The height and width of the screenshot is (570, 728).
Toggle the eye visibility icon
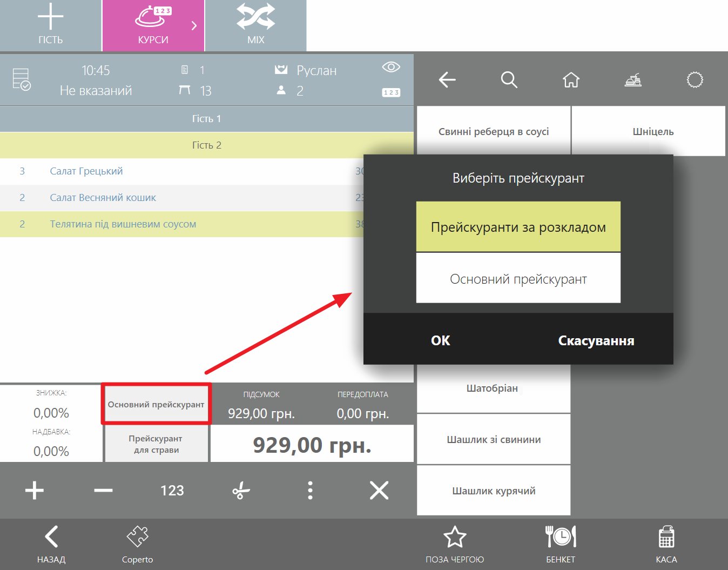(390, 67)
